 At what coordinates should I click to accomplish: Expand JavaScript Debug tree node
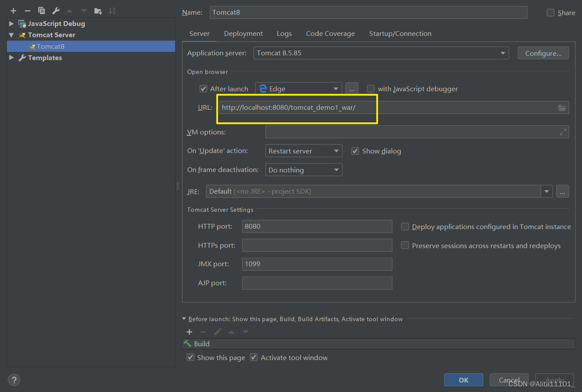pyautogui.click(x=11, y=24)
